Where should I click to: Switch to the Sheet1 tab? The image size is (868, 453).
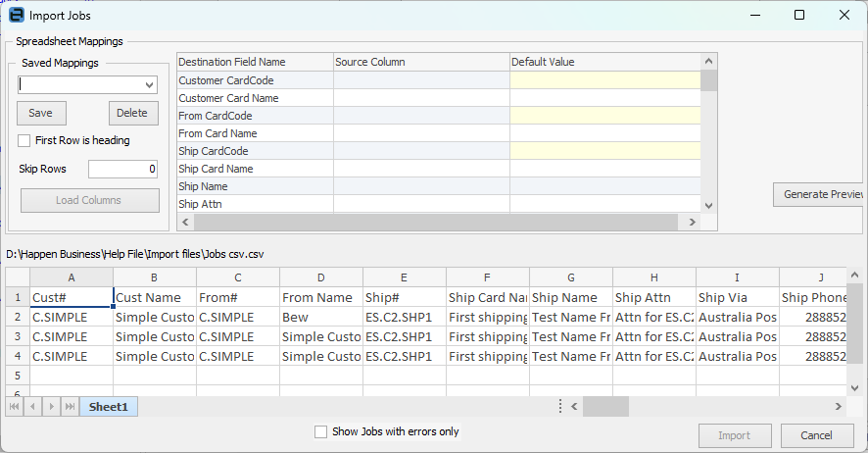(x=109, y=407)
